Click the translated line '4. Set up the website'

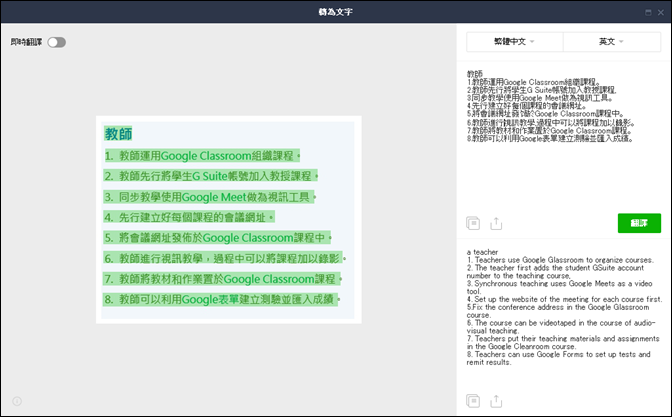click(564, 299)
